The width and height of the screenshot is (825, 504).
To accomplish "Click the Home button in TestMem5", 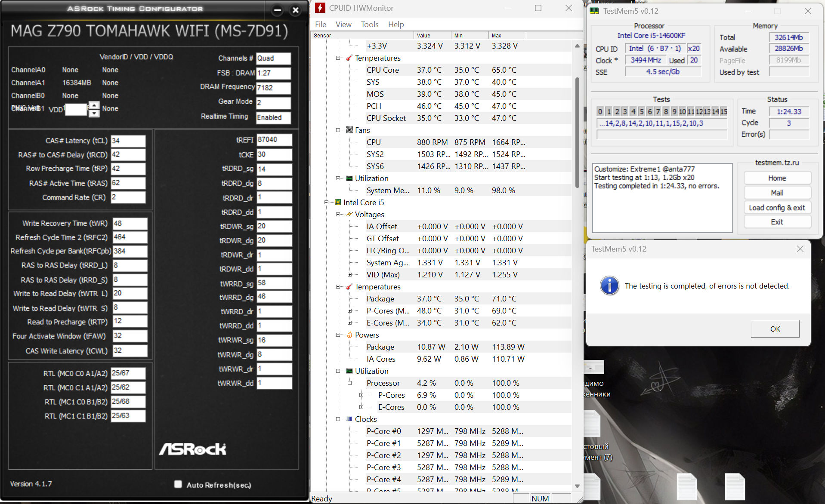I will [x=777, y=178].
